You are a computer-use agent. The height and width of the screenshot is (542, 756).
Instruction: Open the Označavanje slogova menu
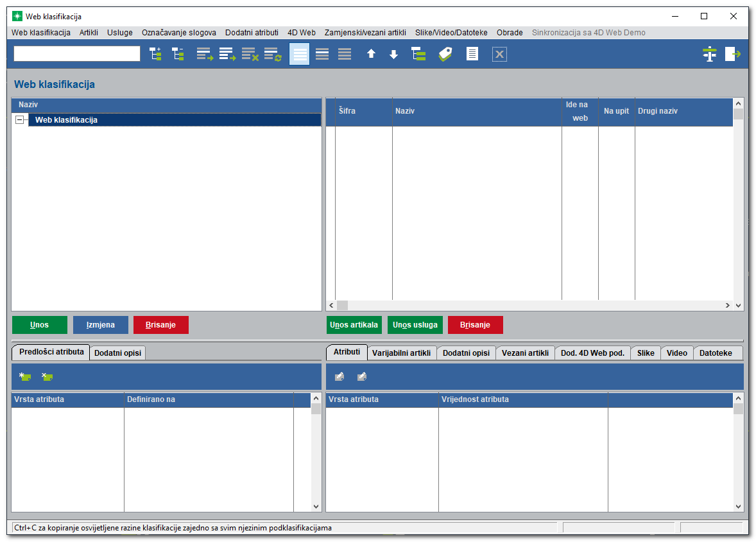(x=179, y=33)
